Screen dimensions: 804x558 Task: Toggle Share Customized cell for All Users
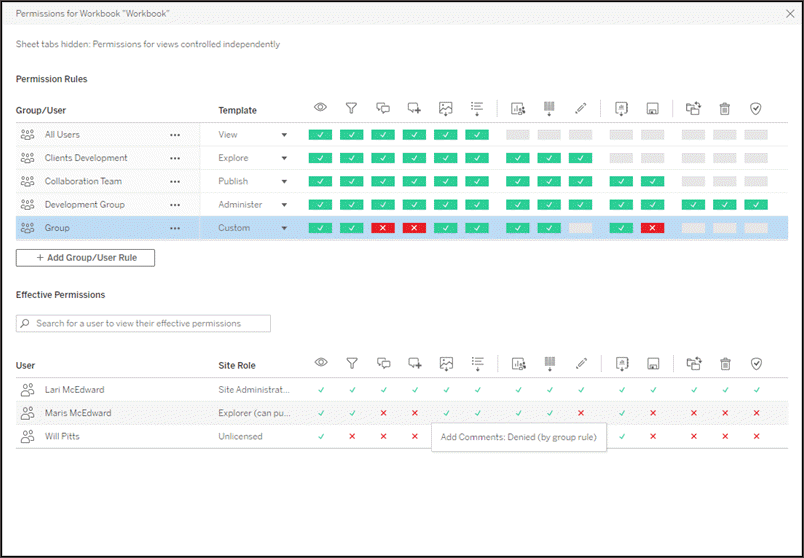pos(518,135)
